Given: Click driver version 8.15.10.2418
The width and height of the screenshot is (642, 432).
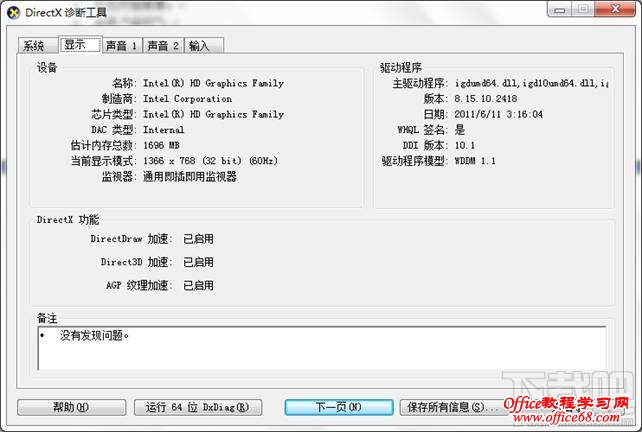Looking at the screenshot, I should pos(486,99).
